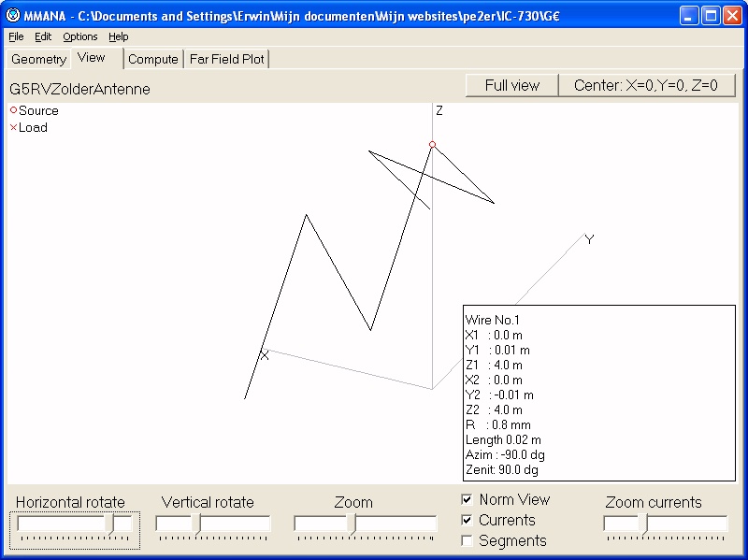Click the red source circle marker on antenna
The image size is (748, 560).
(x=432, y=145)
